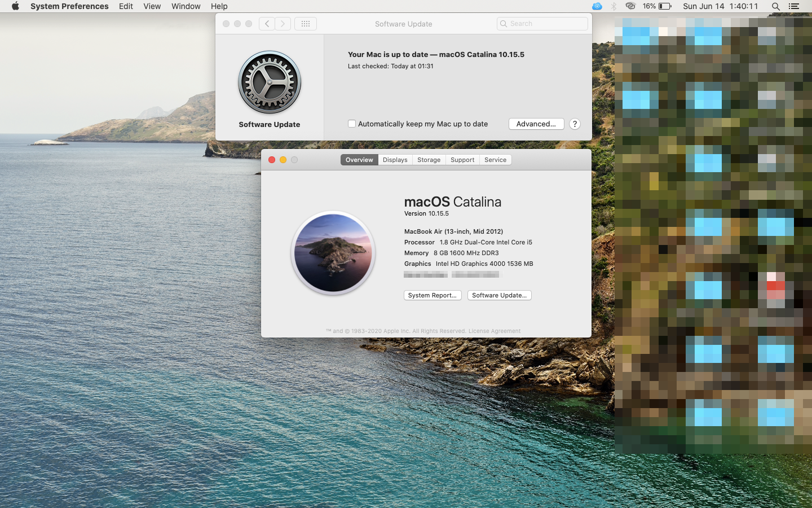This screenshot has width=812, height=508.
Task: Enable Automatically keep my Mac up to date
Action: click(352, 124)
